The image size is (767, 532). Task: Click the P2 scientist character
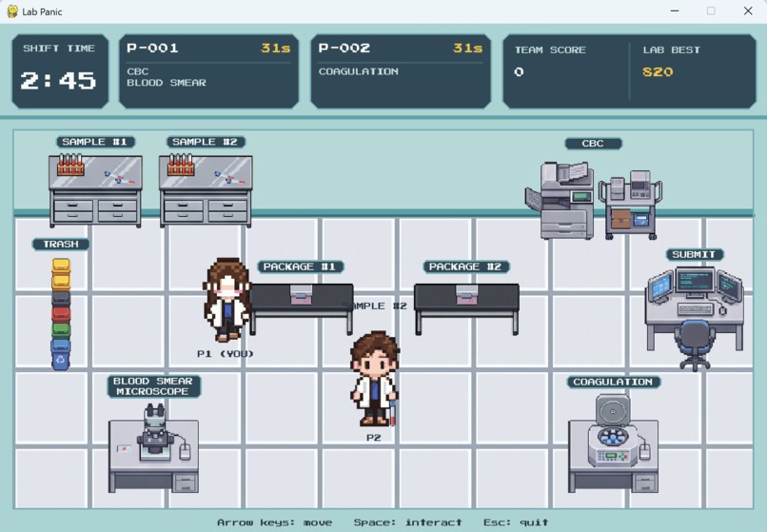pos(375,379)
